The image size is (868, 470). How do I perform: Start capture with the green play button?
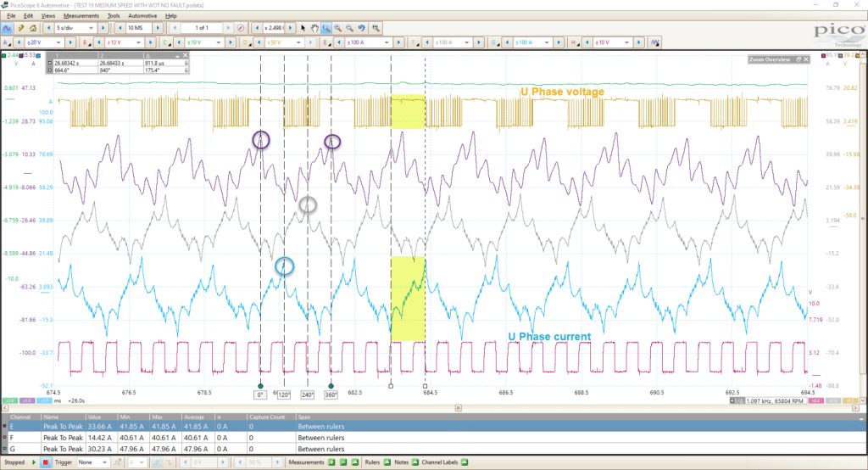34,462
